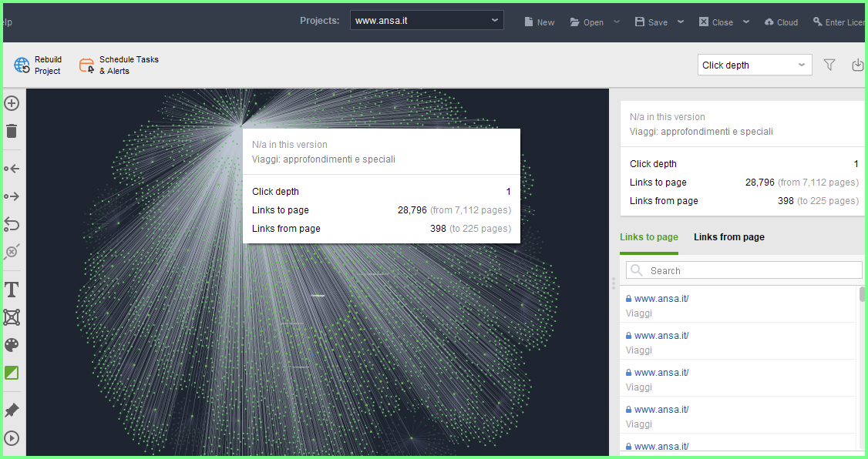This screenshot has width=868, height=459.
Task: Click 'N/a in this version' in side panel
Action: point(667,117)
